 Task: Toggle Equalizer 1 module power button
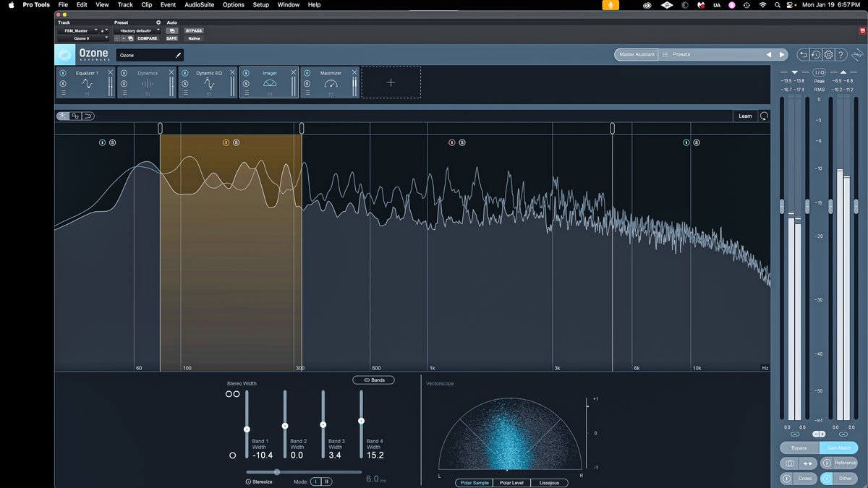64,73
